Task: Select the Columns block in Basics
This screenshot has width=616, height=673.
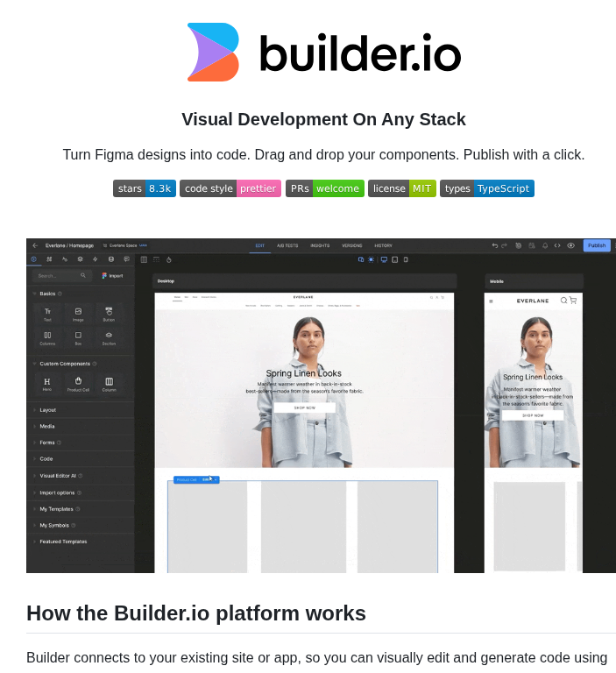Action: click(47, 338)
